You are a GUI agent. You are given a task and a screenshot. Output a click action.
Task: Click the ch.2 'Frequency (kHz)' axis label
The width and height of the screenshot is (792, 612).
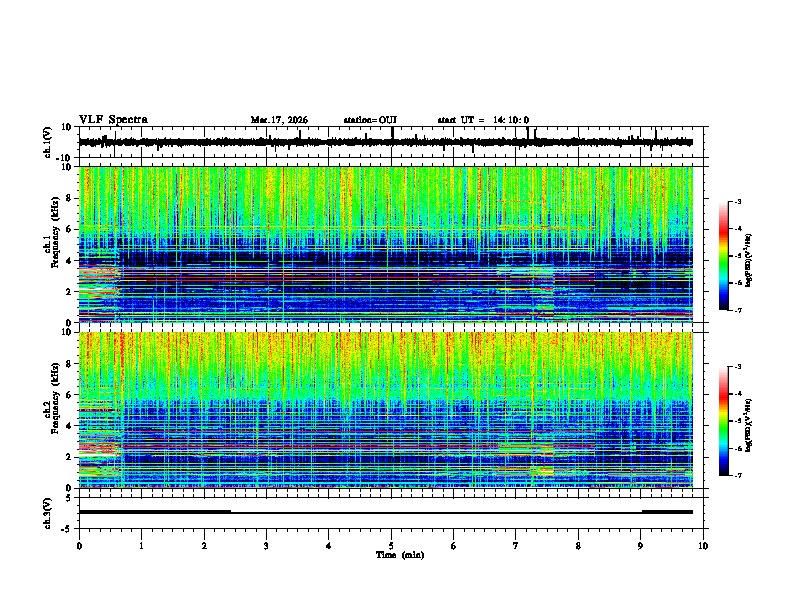pyautogui.click(x=54, y=400)
